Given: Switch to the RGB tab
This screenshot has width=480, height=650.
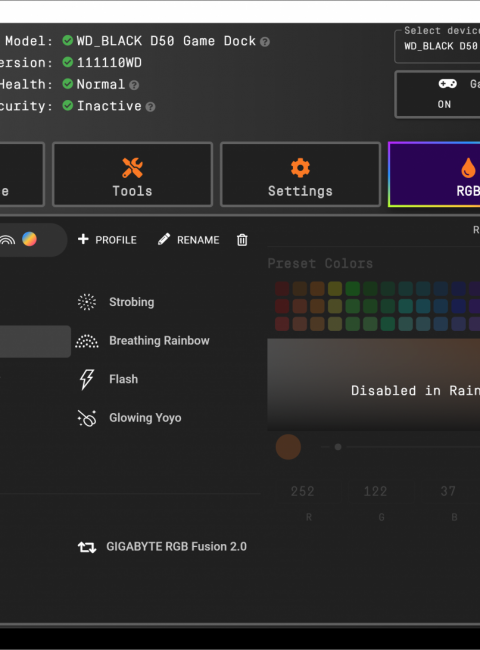Looking at the screenshot, I should click(434, 174).
